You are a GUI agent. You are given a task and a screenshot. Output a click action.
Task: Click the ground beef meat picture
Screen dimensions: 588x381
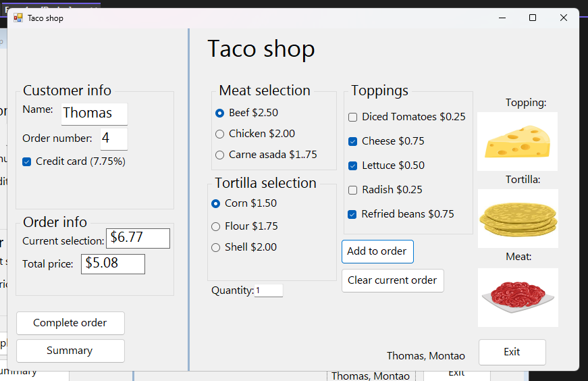coord(518,297)
